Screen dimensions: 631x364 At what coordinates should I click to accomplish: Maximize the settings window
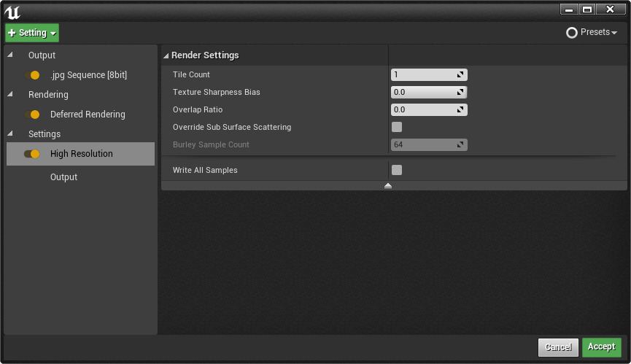point(587,9)
